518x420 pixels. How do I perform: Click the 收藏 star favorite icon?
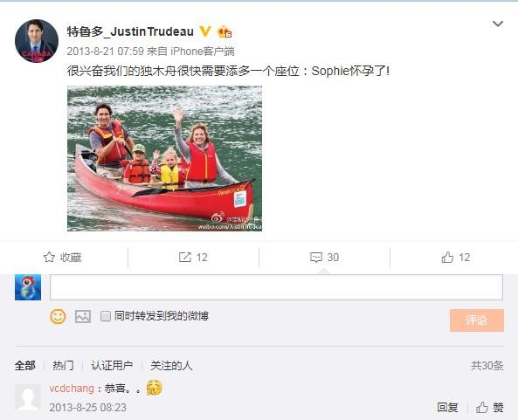(x=49, y=258)
